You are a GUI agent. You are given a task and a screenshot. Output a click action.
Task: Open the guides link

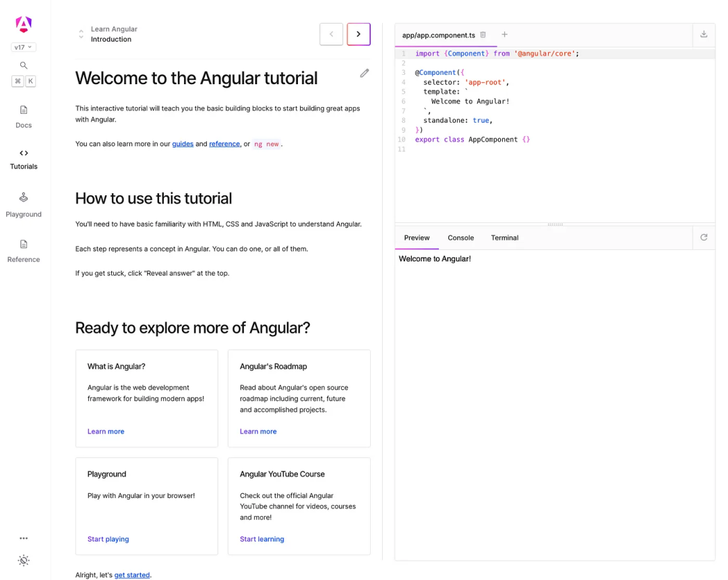[x=183, y=144]
